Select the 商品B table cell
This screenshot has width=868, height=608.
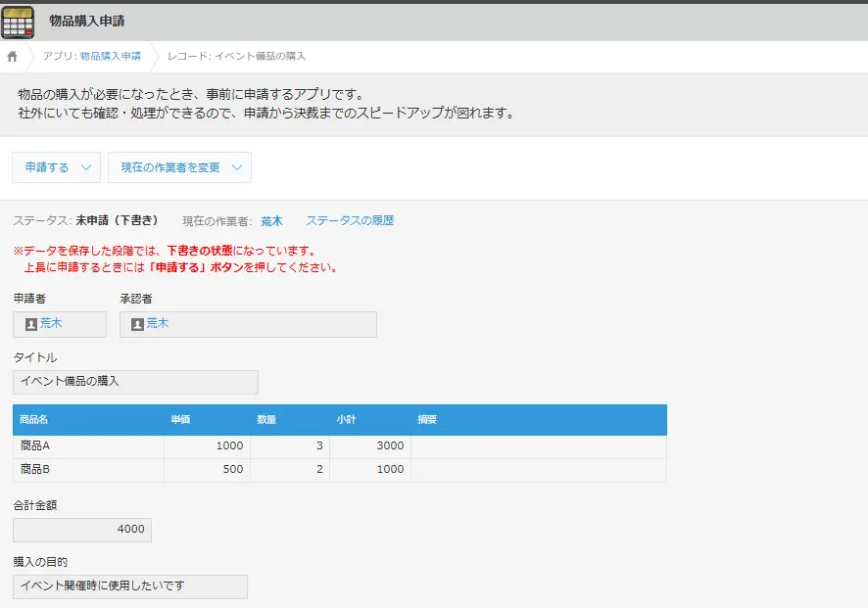tap(88, 470)
